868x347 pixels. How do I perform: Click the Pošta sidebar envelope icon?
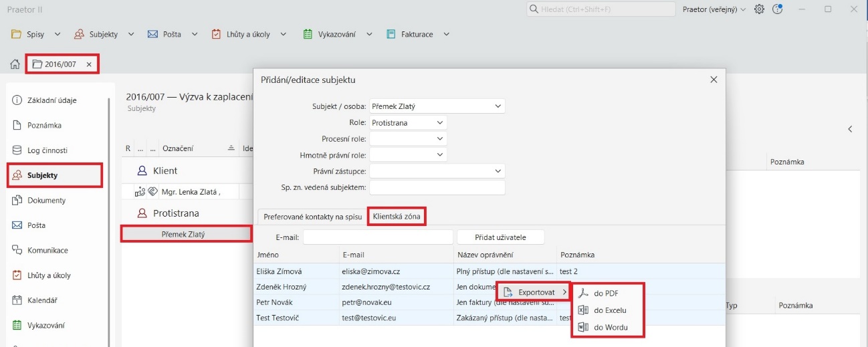click(x=17, y=225)
